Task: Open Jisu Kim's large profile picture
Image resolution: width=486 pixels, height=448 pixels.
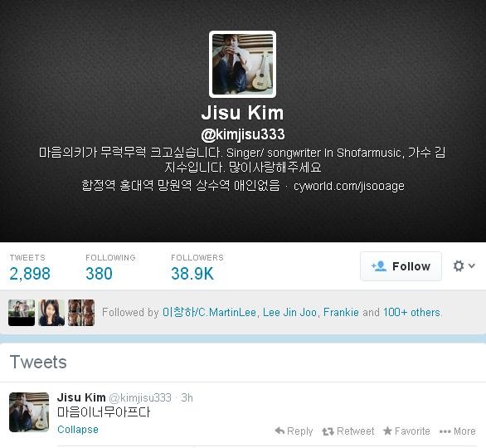Action: click(242, 64)
